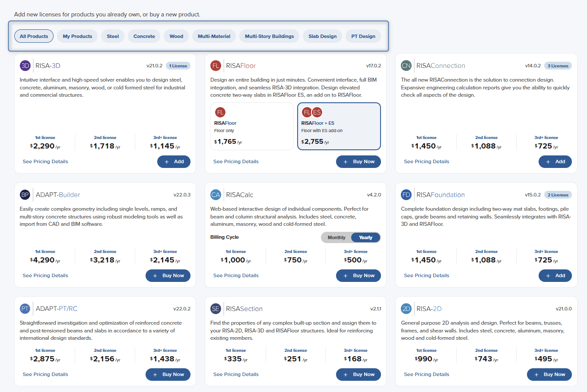587x392 pixels.
Task: Click the RISAFoundation FD icon
Action: click(x=406, y=195)
